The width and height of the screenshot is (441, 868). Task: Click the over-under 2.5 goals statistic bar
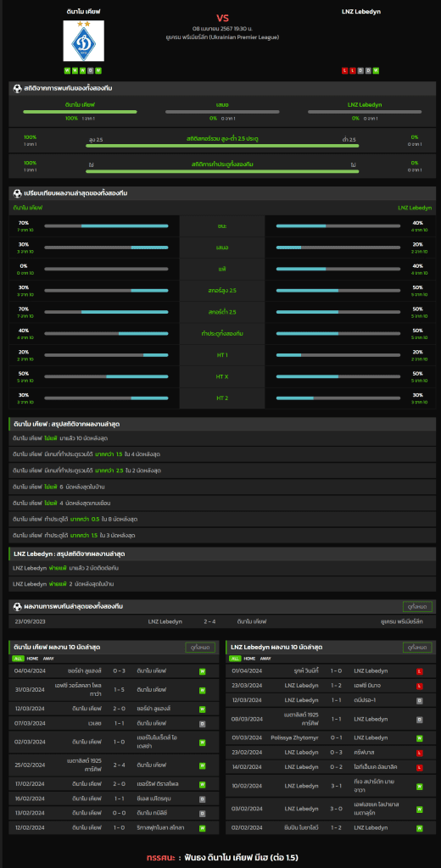pos(222,146)
